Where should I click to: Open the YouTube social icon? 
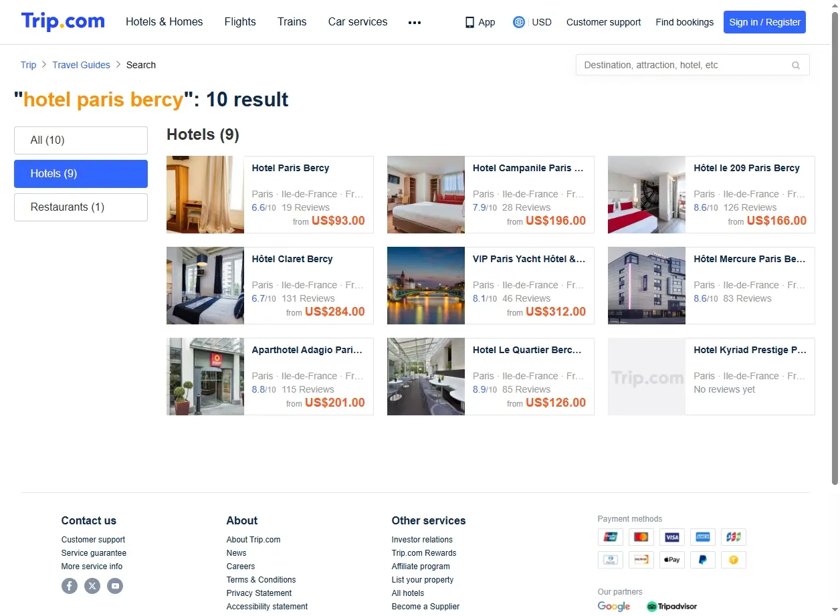(115, 586)
